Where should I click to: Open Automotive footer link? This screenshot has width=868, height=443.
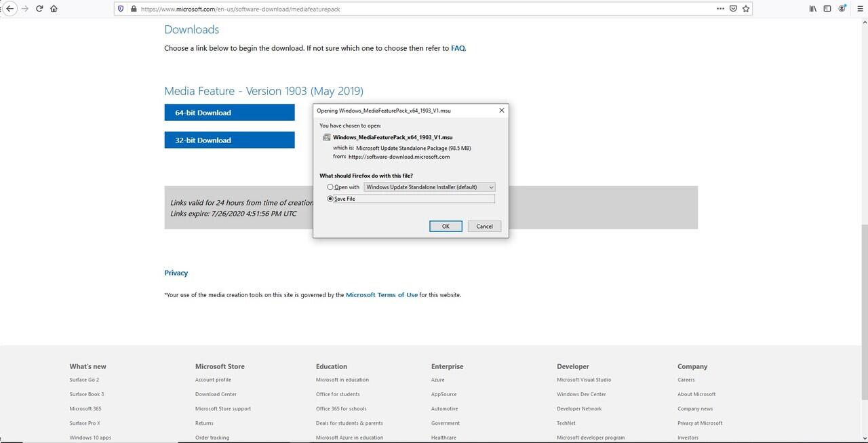(445, 408)
